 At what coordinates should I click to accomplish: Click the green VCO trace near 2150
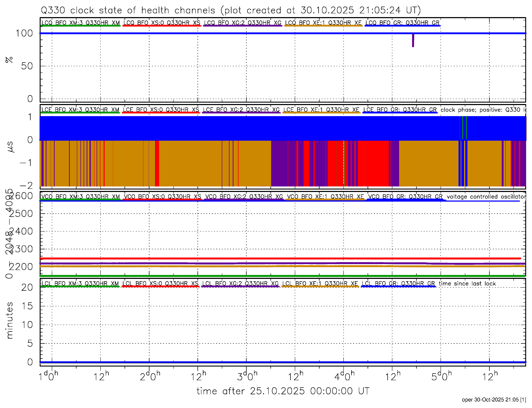[x=243, y=276]
